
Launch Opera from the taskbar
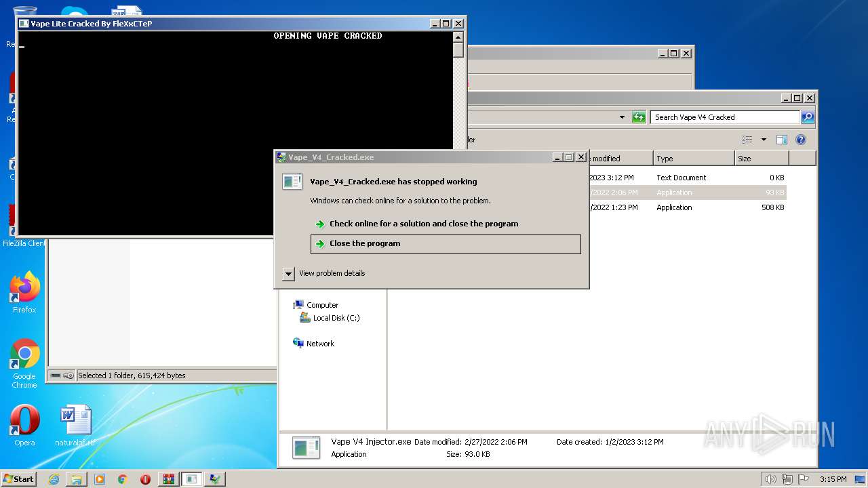(x=146, y=479)
